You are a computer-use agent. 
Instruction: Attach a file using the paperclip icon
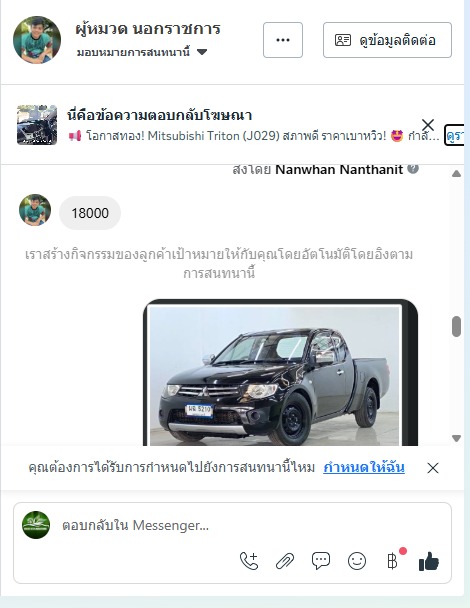285,561
